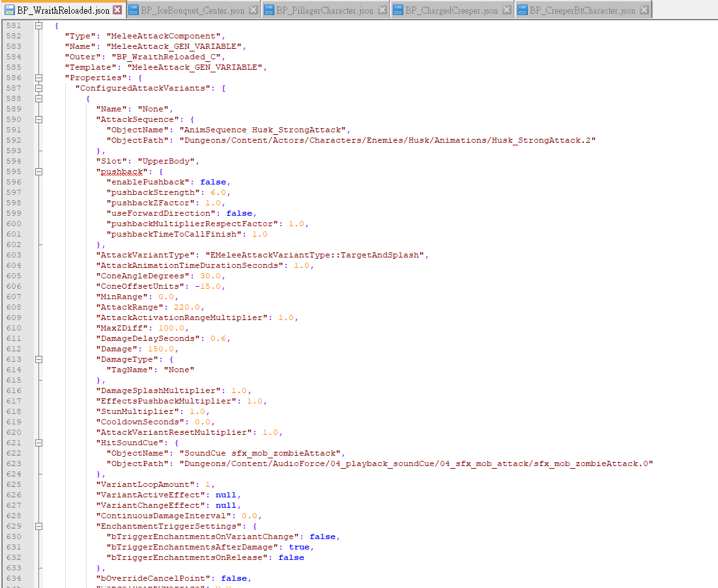Open the BP_CreeperBtCharacter.json tab
Screen dimensions: 718x588
pyautogui.click(x=582, y=10)
